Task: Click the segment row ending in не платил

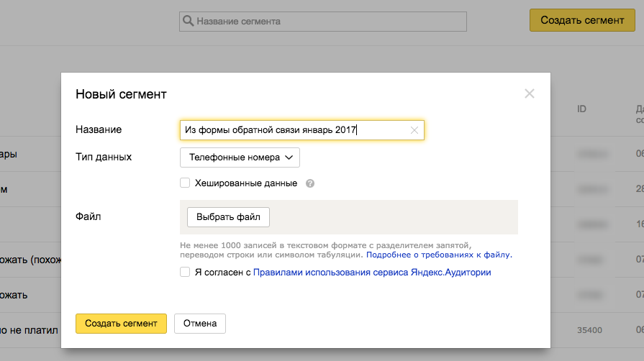Action: click(x=29, y=330)
